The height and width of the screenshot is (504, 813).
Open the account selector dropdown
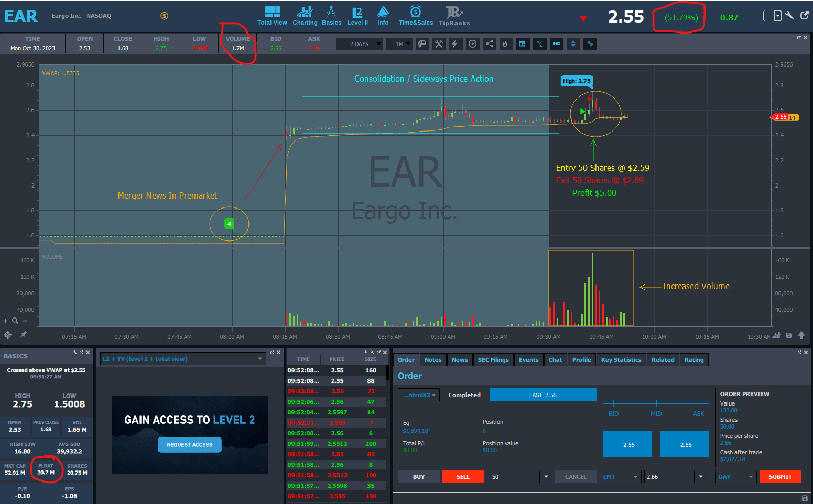(419, 395)
